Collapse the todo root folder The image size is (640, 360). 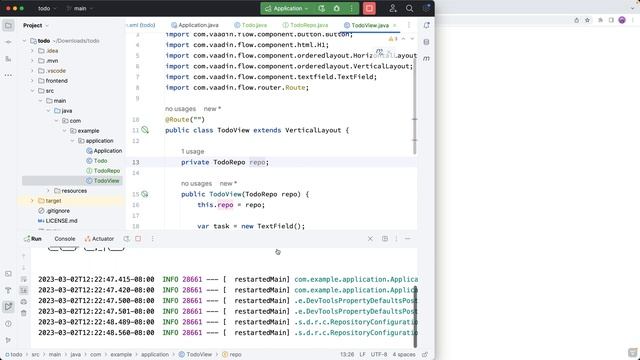pos(24,41)
